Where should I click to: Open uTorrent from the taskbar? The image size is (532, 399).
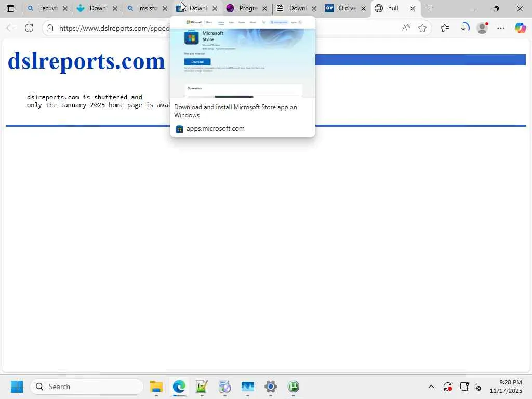294,387
